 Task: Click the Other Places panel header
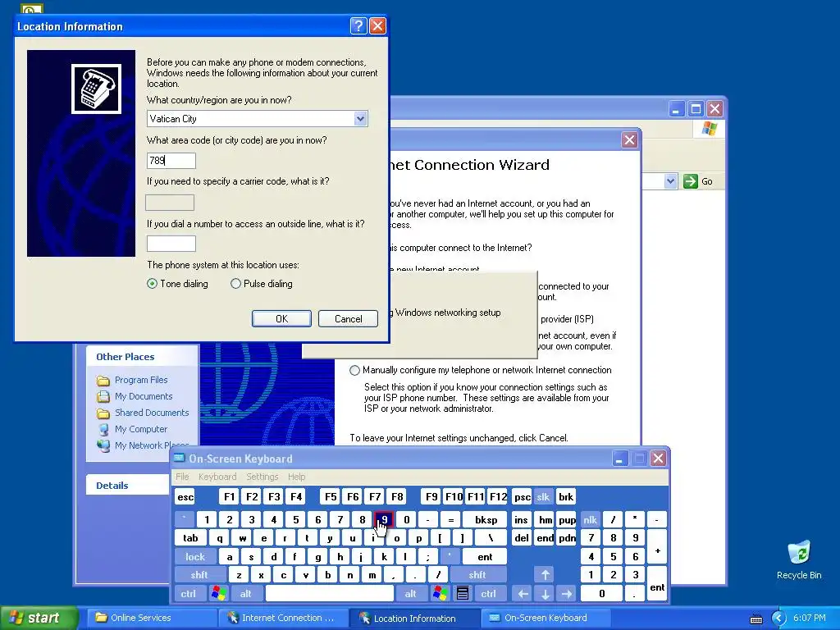(x=142, y=357)
